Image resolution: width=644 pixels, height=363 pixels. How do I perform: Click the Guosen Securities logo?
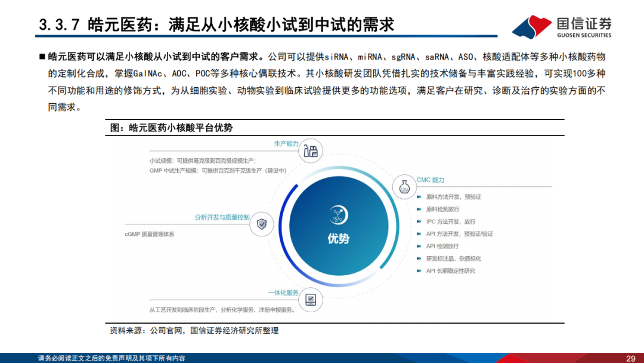click(x=562, y=27)
